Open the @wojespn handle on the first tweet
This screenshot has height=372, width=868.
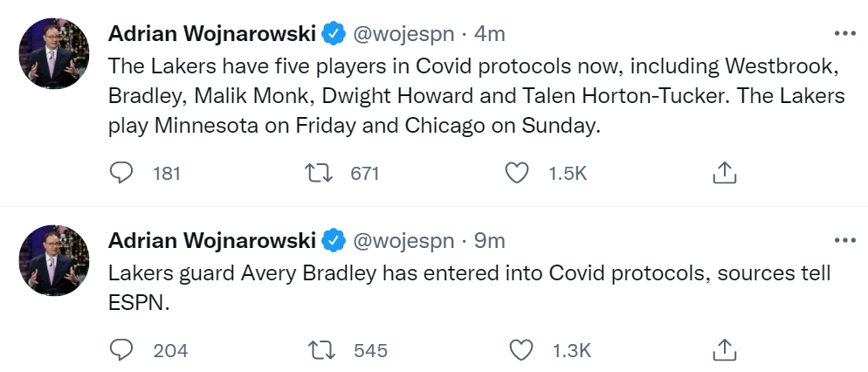(403, 34)
